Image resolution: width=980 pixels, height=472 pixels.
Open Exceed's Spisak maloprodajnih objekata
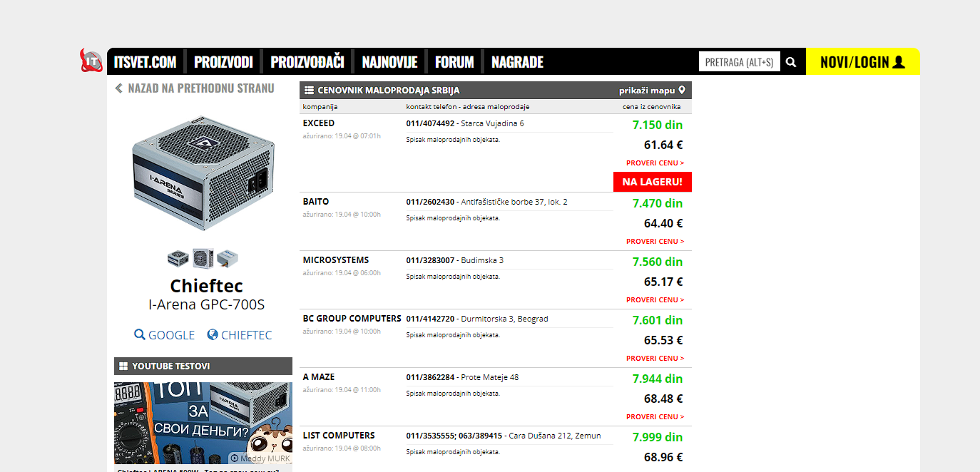coord(453,140)
